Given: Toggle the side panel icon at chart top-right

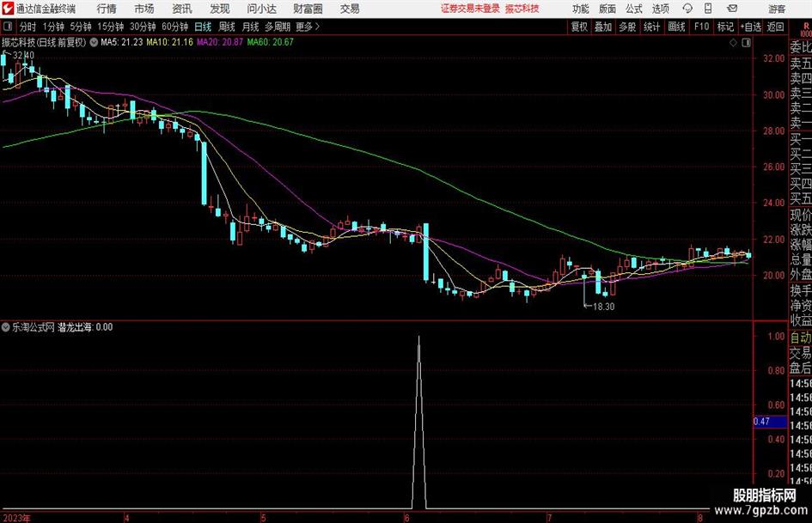Looking at the screenshot, I should point(746,43).
